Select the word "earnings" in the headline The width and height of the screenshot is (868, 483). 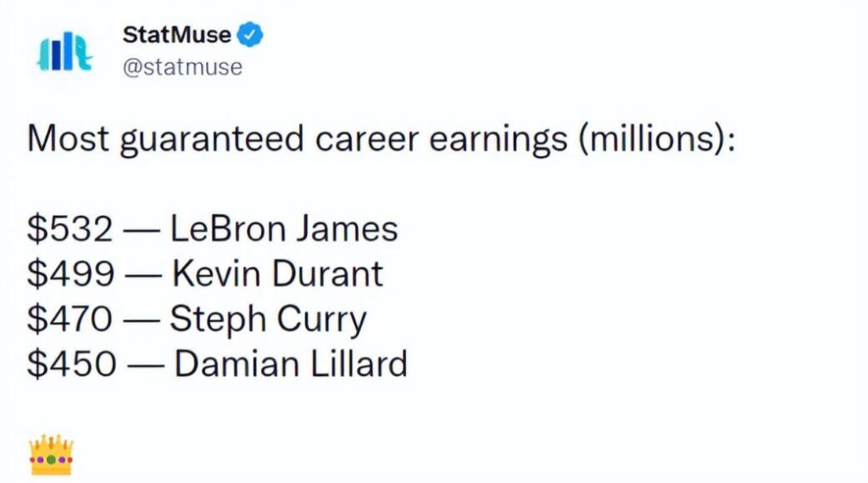[x=498, y=140]
